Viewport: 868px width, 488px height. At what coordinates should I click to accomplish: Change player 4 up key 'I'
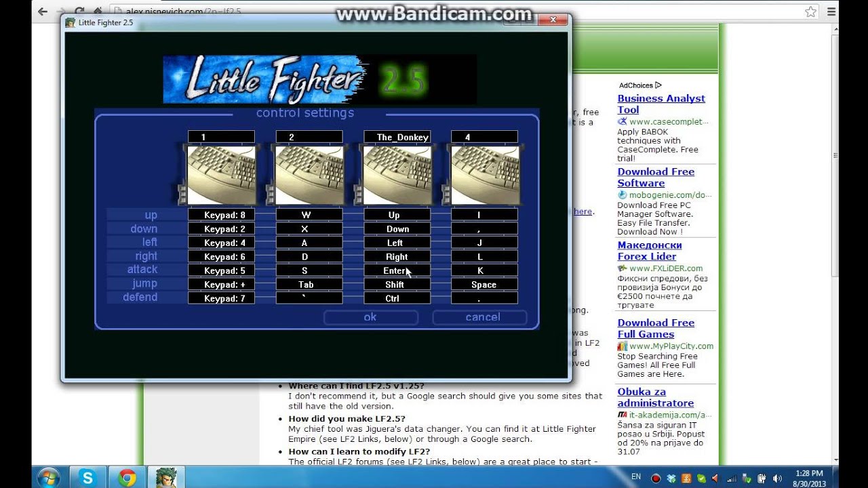[485, 215]
